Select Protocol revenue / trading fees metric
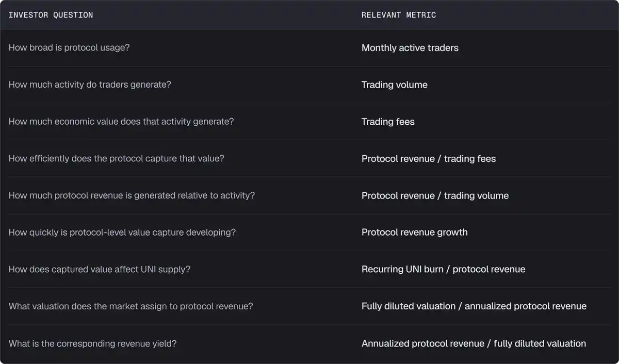Screen dimensions: 619x364 click(x=429, y=159)
